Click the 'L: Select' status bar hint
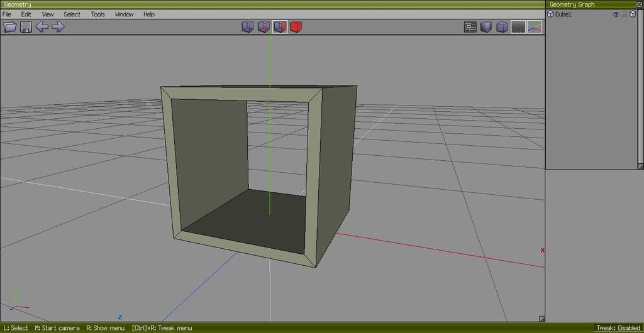This screenshot has width=644, height=333. point(15,328)
